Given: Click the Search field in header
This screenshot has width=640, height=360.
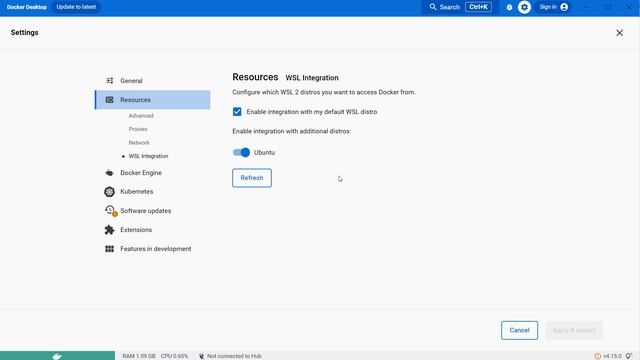Looking at the screenshot, I should tap(460, 7).
